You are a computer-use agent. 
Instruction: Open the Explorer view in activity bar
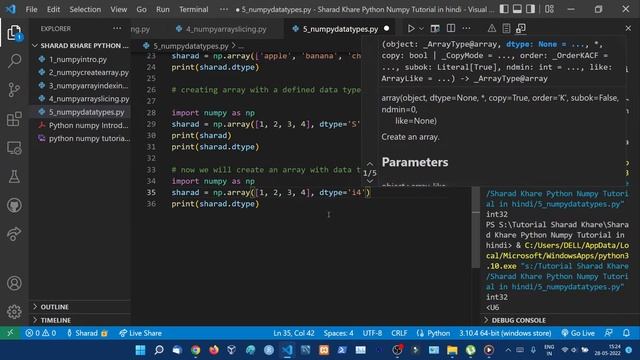14,33
